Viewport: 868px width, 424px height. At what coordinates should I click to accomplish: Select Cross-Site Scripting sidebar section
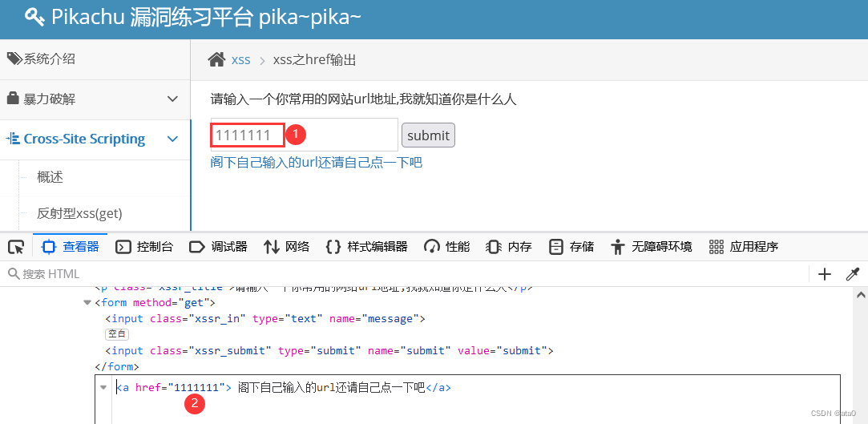tap(95, 139)
